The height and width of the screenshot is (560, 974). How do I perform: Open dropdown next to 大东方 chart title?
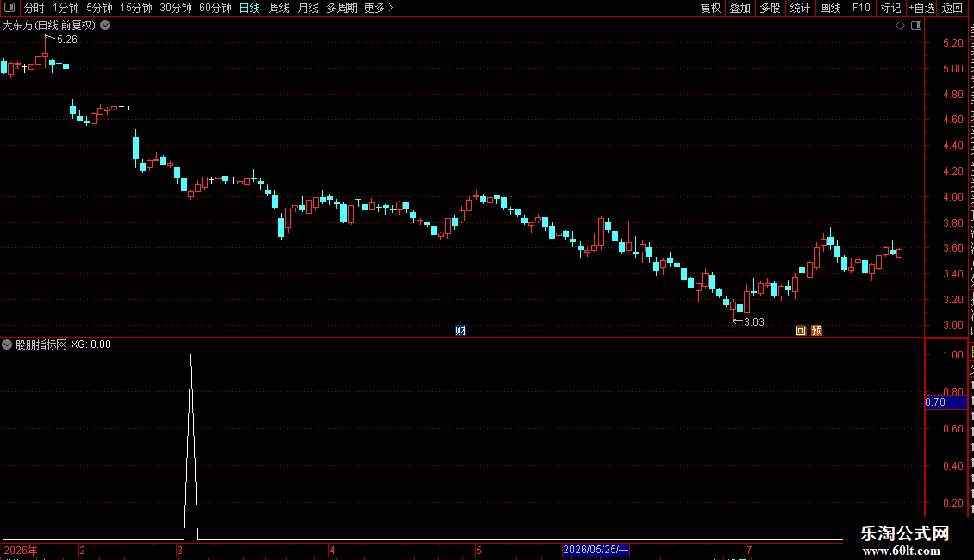click(x=106, y=26)
